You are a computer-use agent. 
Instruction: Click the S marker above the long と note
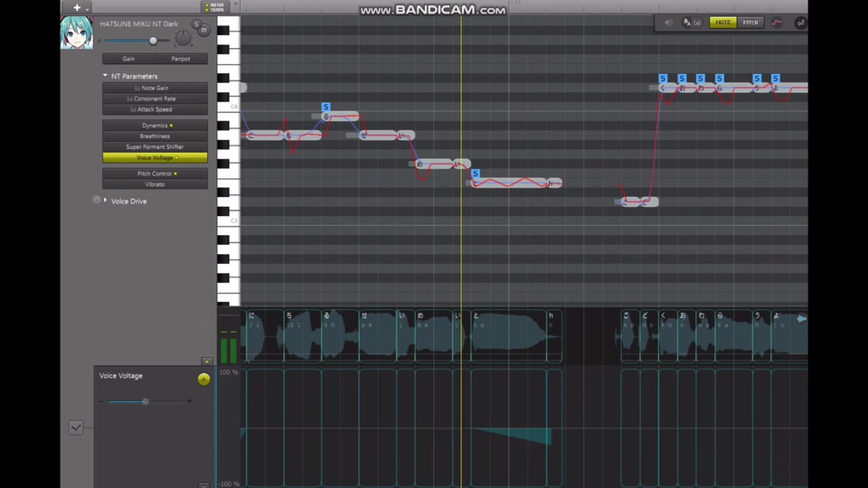[475, 174]
